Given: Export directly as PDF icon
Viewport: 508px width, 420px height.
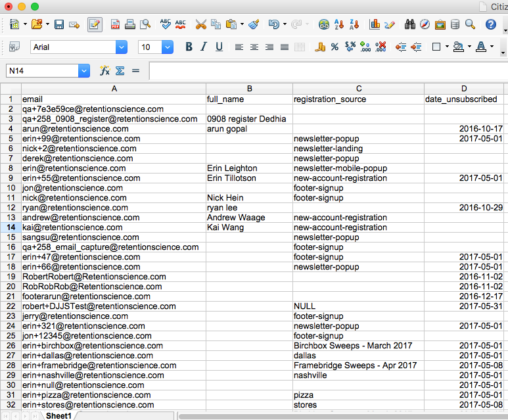Looking at the screenshot, I should click(115, 24).
